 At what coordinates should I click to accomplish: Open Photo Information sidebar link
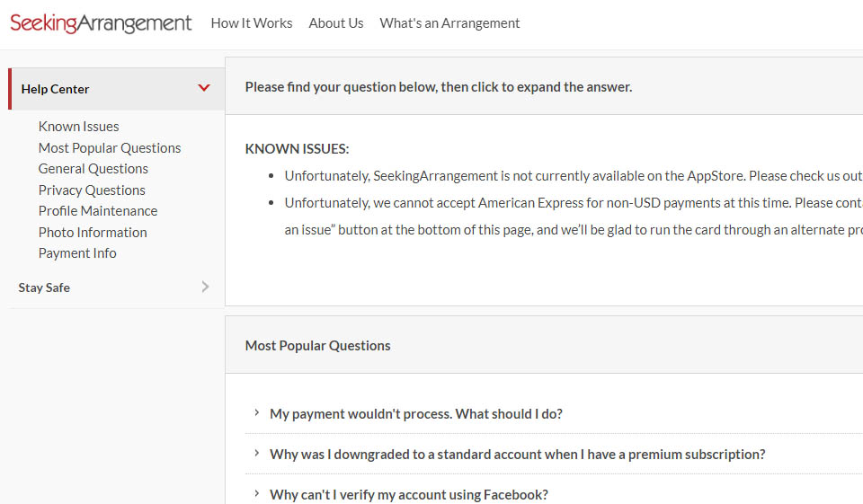tap(93, 233)
